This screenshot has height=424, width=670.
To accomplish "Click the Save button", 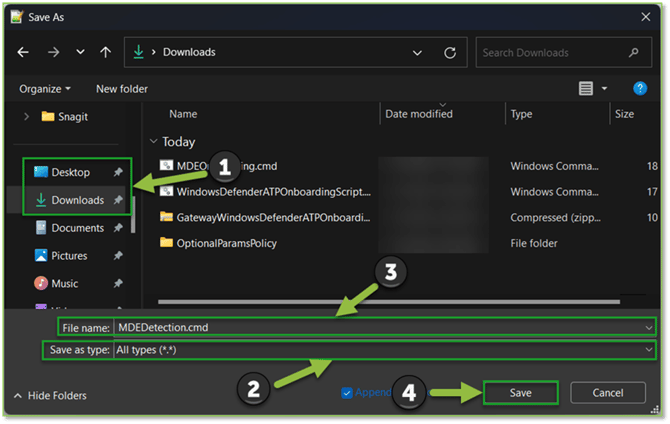I will pos(520,393).
